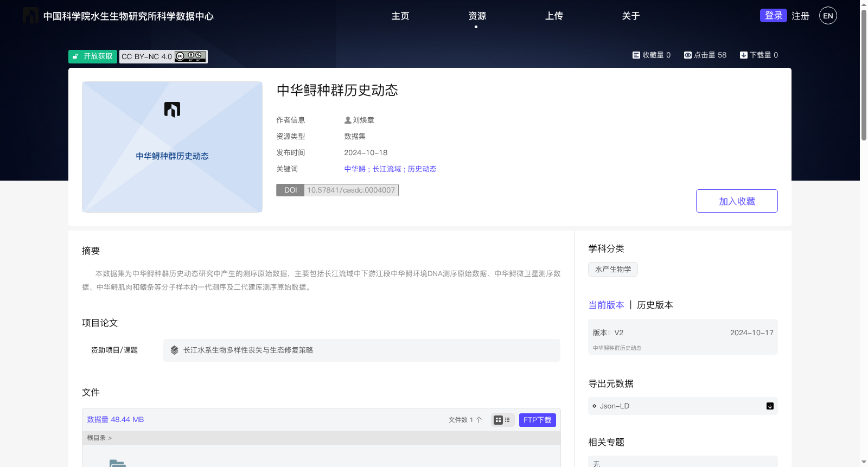
Task: Click the 文件数 1 个 text
Action: tap(465, 420)
